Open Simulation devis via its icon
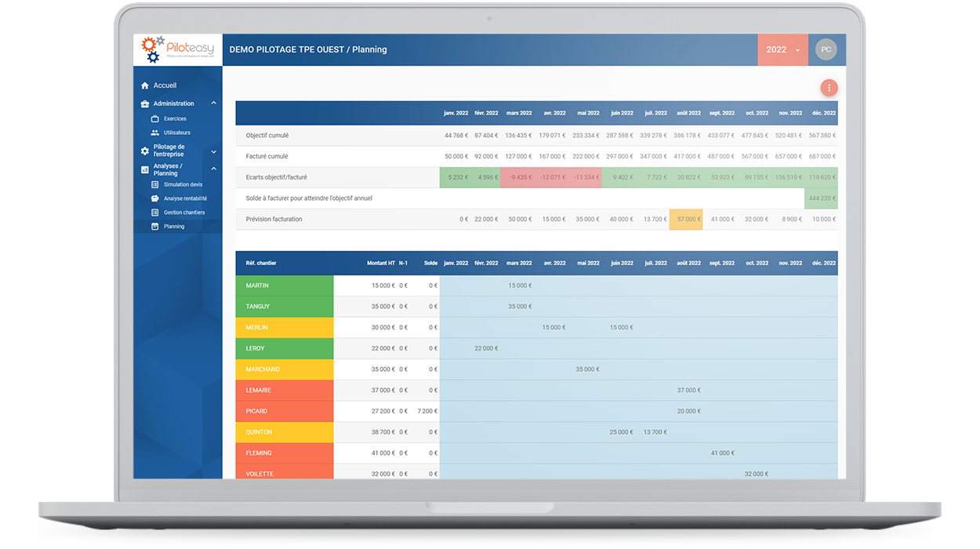Screen dimensions: 980x549 point(154,184)
